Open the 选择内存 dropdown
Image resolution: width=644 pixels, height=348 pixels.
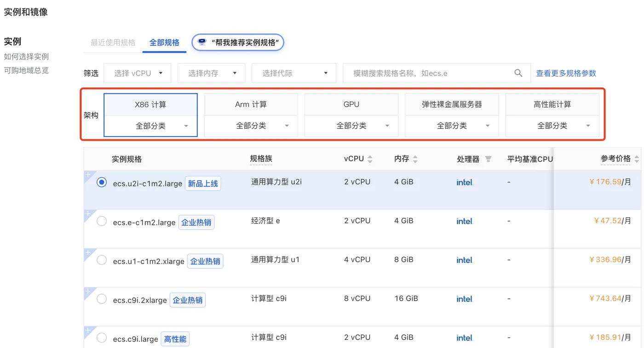(212, 73)
